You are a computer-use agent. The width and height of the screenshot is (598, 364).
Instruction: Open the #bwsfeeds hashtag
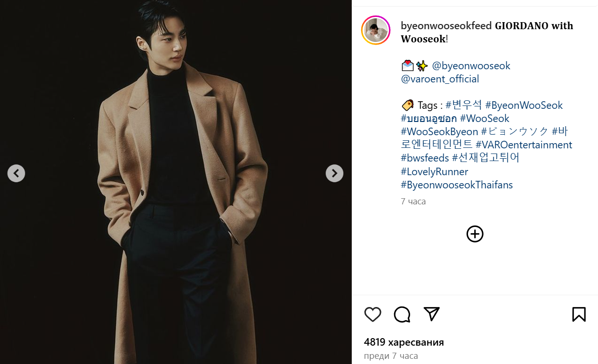[425, 158]
